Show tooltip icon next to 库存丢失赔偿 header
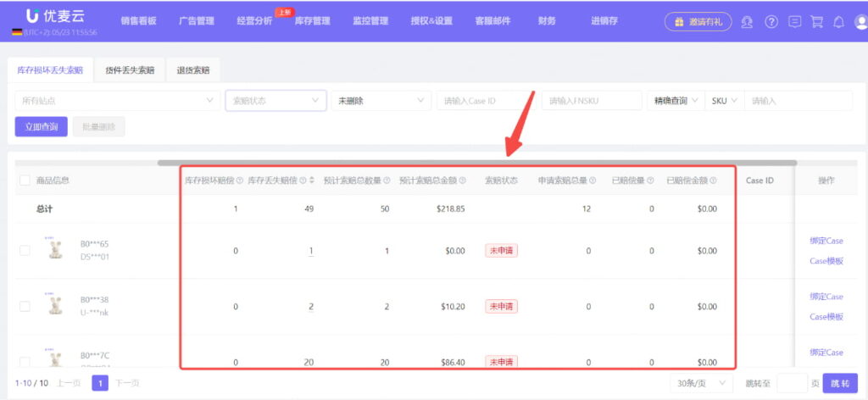868x400 pixels. click(x=303, y=181)
